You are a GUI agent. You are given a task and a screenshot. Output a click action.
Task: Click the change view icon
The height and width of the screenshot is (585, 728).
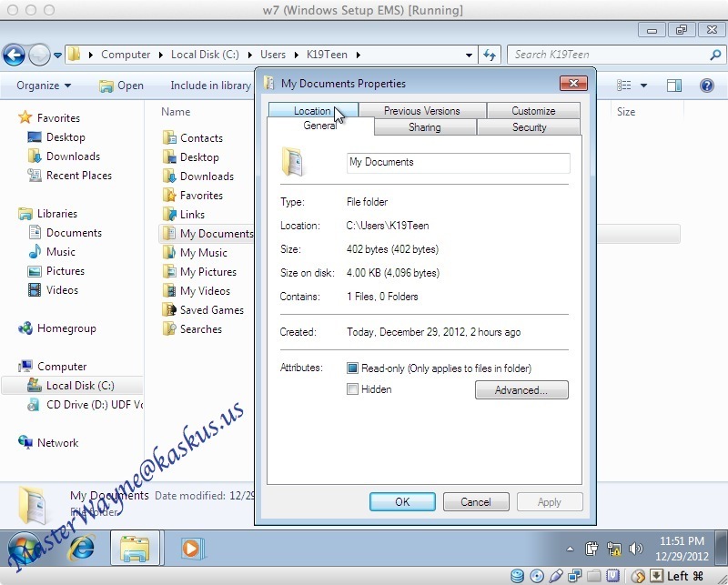(x=623, y=85)
